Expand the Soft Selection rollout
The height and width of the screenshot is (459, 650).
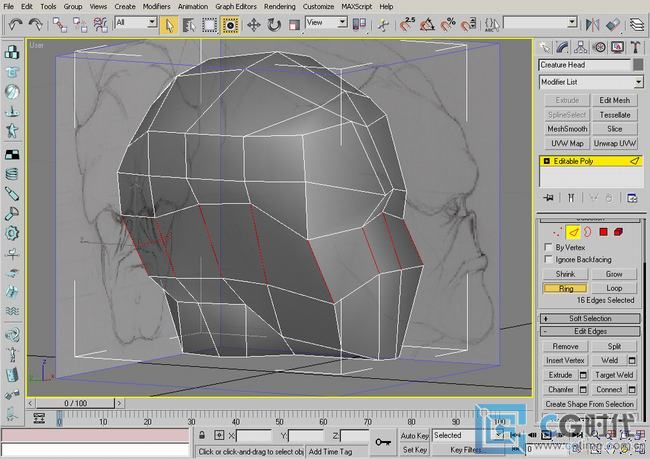click(x=590, y=318)
